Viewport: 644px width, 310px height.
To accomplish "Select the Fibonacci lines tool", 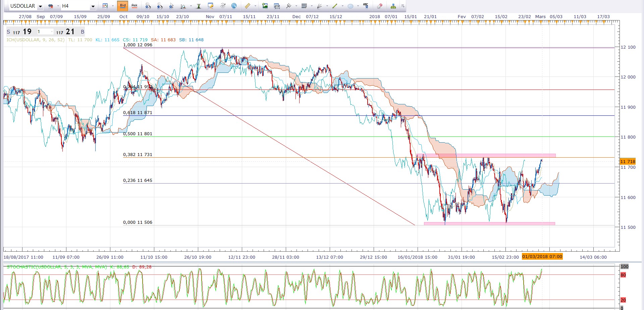I will 304,6.
